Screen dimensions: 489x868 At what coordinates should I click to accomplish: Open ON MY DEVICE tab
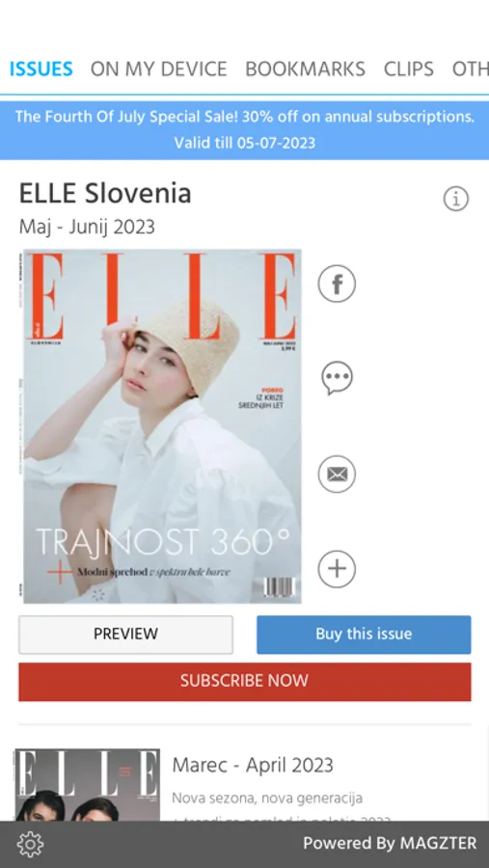click(x=159, y=69)
